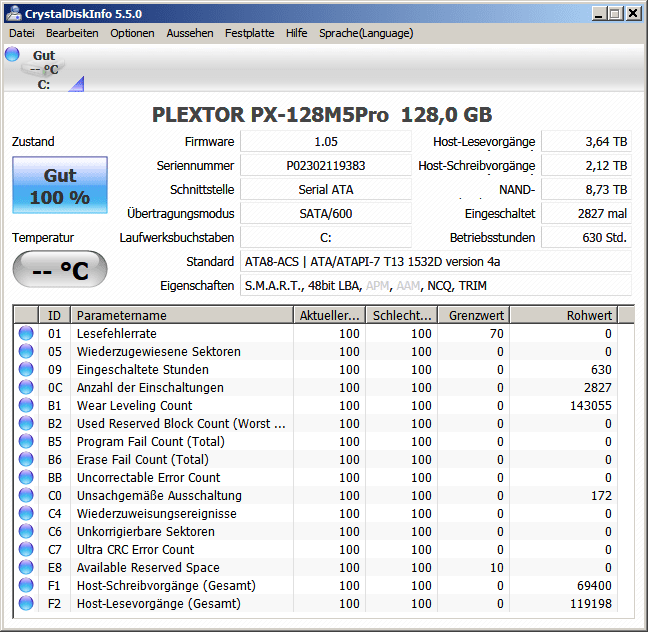Click the Grenzwert column header

click(x=474, y=315)
